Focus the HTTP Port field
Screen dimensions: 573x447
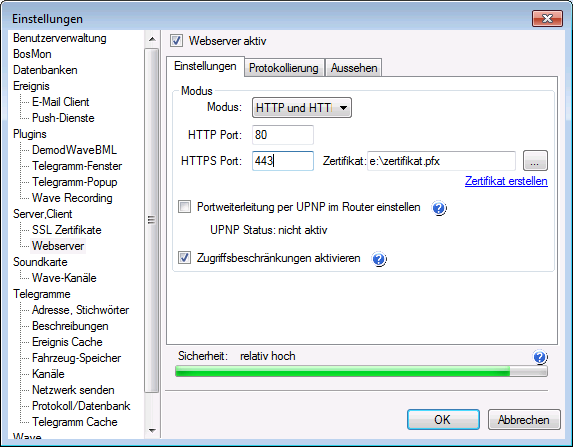[282, 135]
